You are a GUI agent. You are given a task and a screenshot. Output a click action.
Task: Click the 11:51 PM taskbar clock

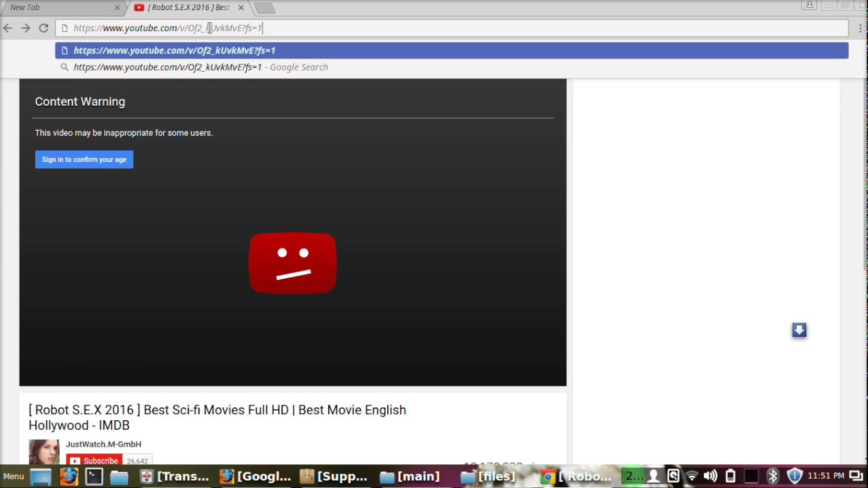[x=826, y=476]
